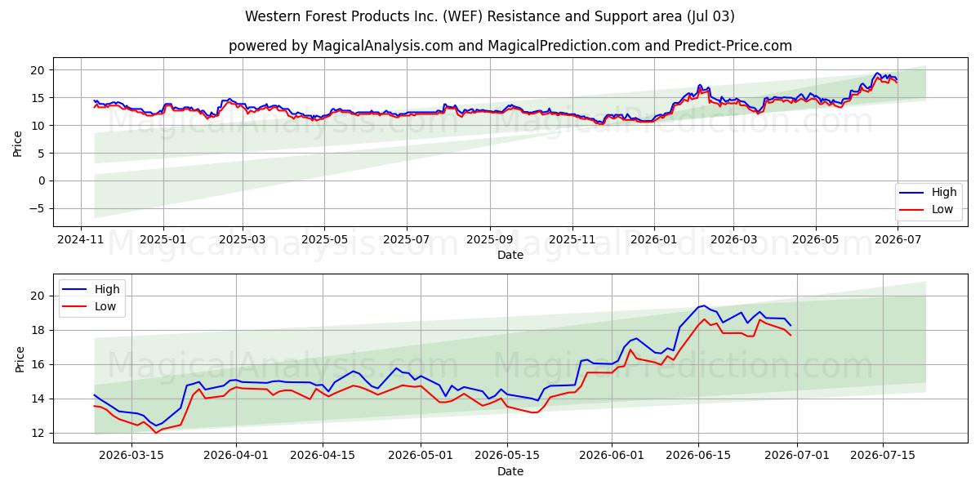The image size is (980, 490).
Task: Click the 'Date' axis label under bottom chart
Action: [x=510, y=471]
